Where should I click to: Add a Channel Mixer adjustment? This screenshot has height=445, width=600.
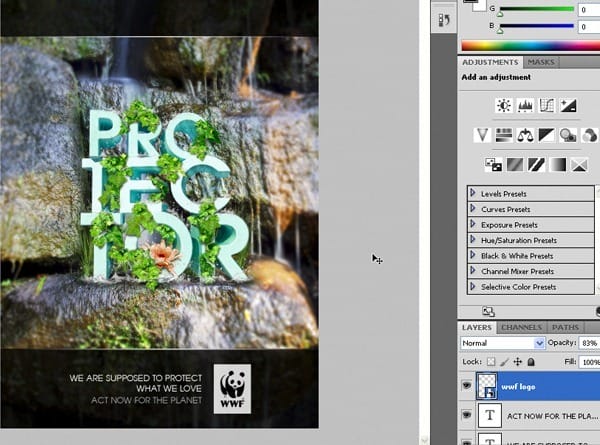click(589, 135)
